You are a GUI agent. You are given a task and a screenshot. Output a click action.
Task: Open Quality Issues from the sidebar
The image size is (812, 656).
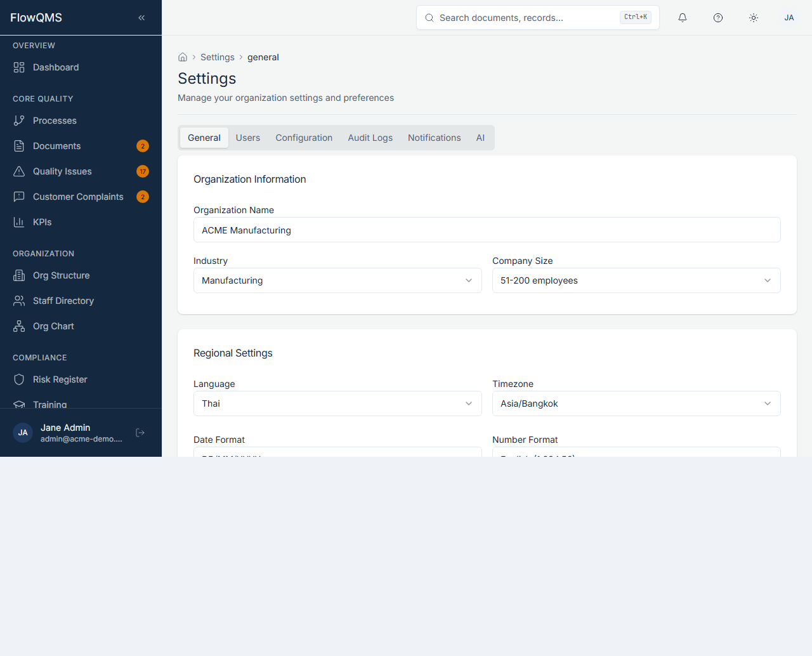point(62,171)
